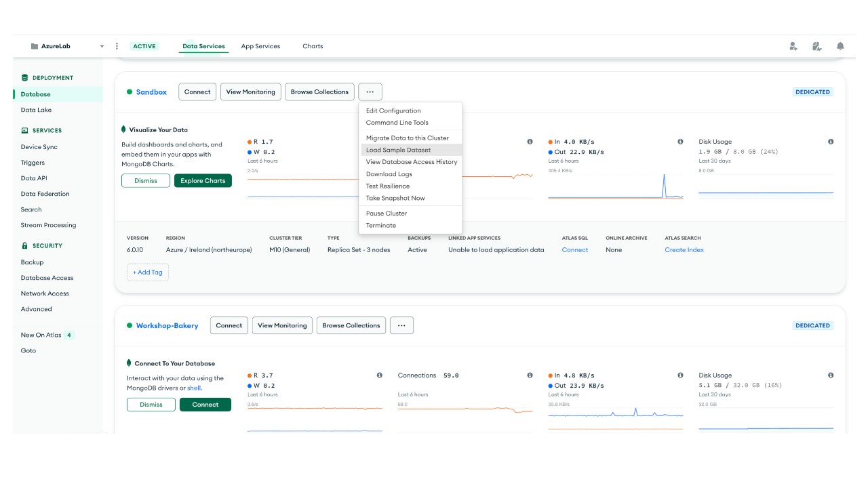This screenshot has width=868, height=488.
Task: Click the Sandbox cluster name link
Action: 151,92
